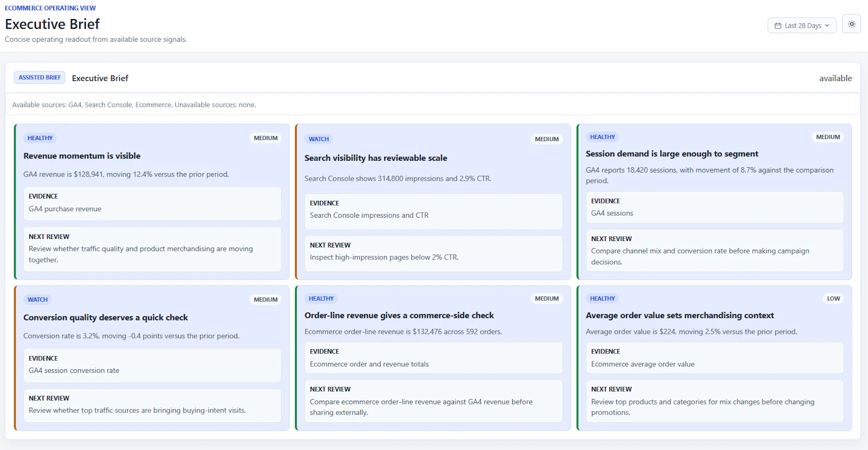Select 'Ecommerce order and revenue totals' evidence
This screenshot has width=868, height=450.
point(369,364)
